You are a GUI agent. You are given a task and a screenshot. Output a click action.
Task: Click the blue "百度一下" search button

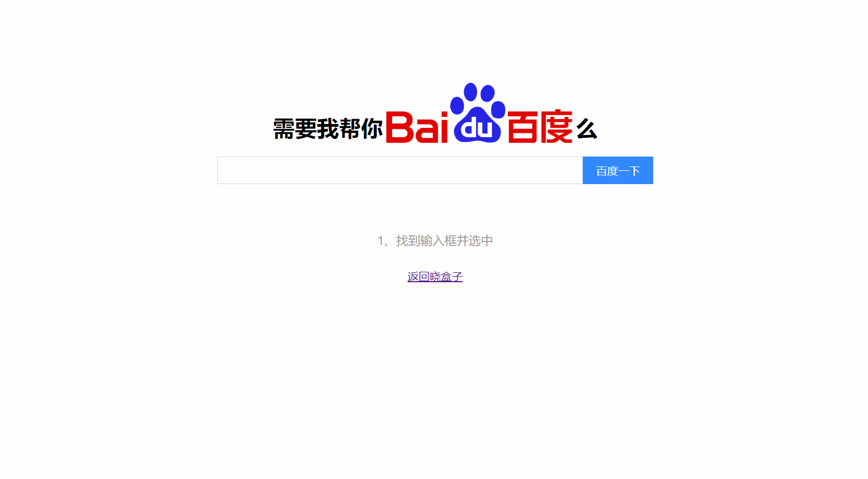pyautogui.click(x=618, y=170)
